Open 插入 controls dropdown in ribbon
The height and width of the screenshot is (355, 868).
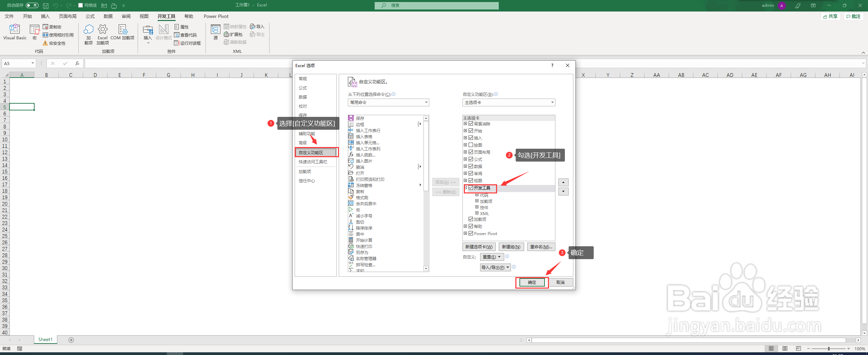click(x=148, y=35)
